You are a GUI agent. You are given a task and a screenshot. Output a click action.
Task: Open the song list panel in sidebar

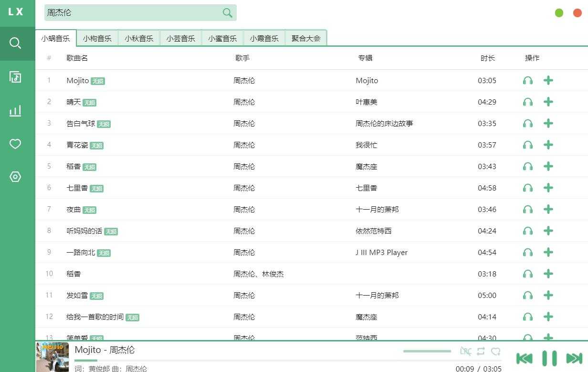(x=15, y=76)
